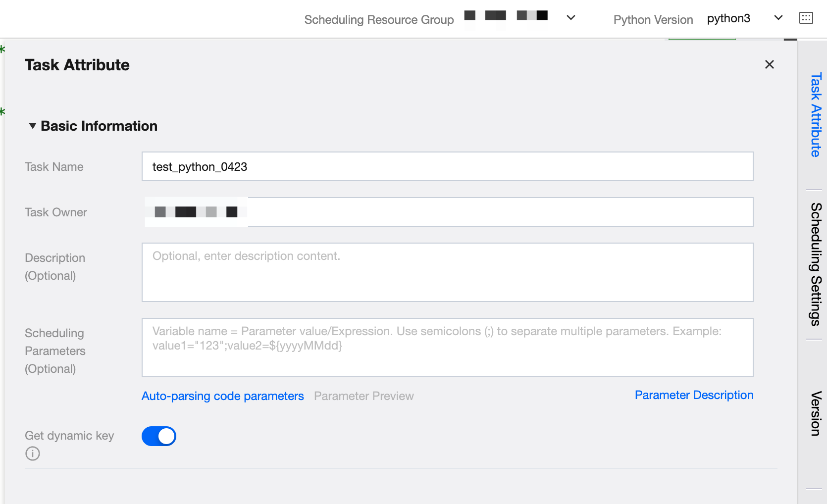Click the Auto-parsing code parameters link
This screenshot has height=504, width=827.
(x=222, y=396)
